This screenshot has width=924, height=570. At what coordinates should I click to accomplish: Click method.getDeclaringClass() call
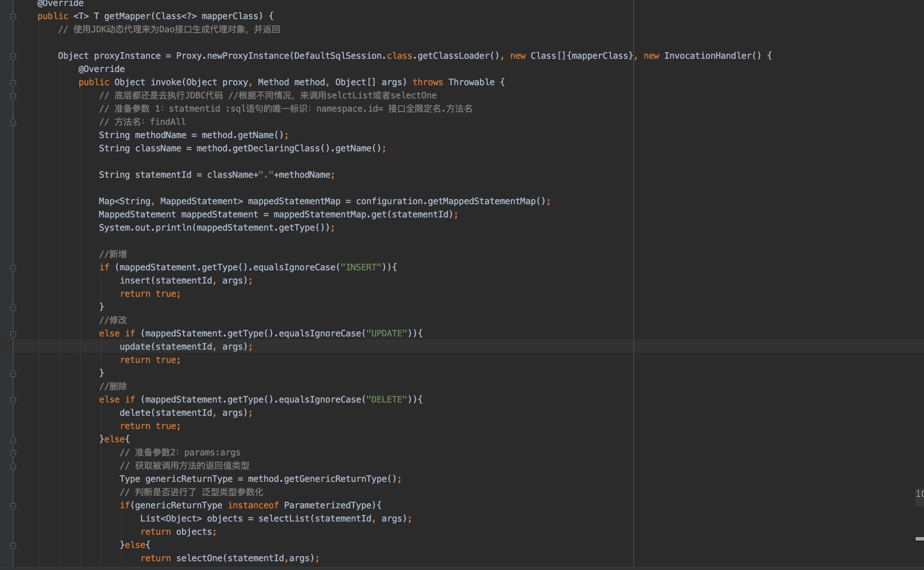(263, 148)
